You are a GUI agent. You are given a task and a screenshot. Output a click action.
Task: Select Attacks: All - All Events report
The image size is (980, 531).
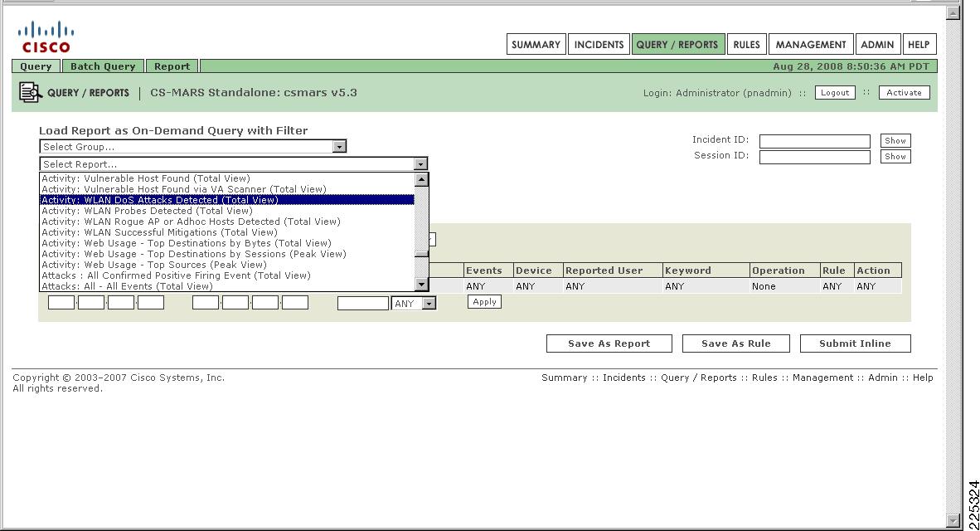tap(227, 286)
